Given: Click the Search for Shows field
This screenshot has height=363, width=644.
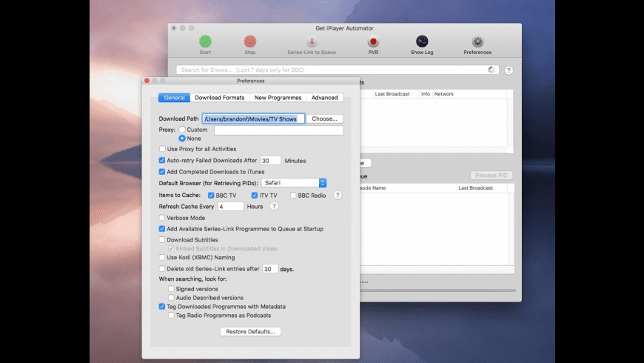Looking at the screenshot, I should [338, 70].
